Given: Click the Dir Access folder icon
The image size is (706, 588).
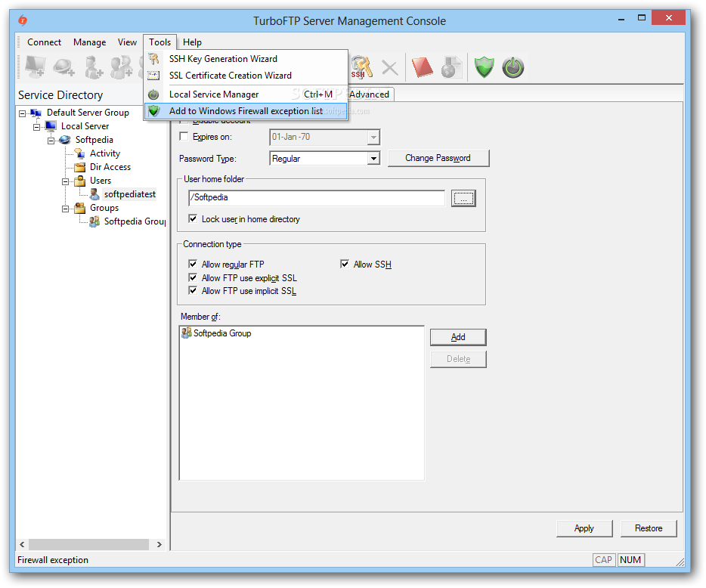Looking at the screenshot, I should pyautogui.click(x=79, y=167).
